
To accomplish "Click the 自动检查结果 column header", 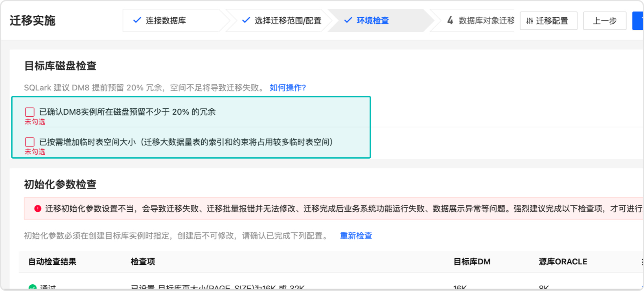I will [52, 262].
